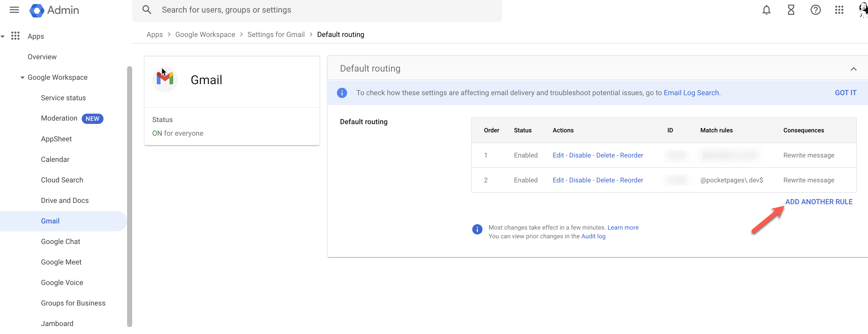Click the Google Admin logo
The height and width of the screenshot is (334, 868).
click(x=37, y=10)
